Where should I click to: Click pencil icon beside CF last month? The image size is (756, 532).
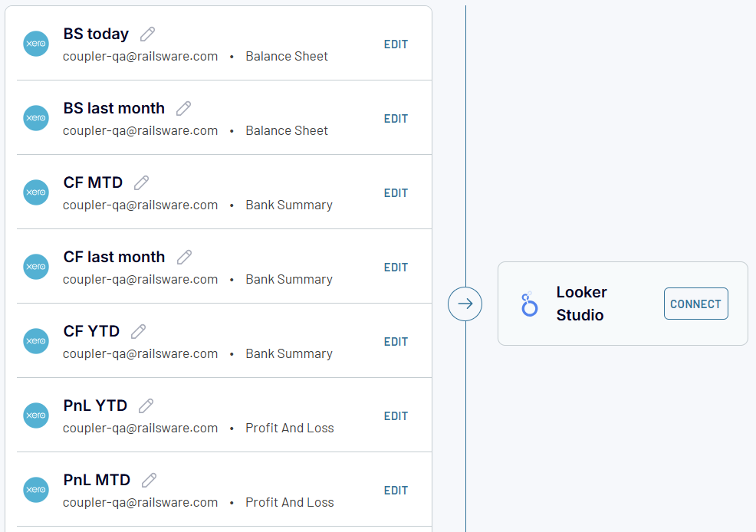(184, 257)
